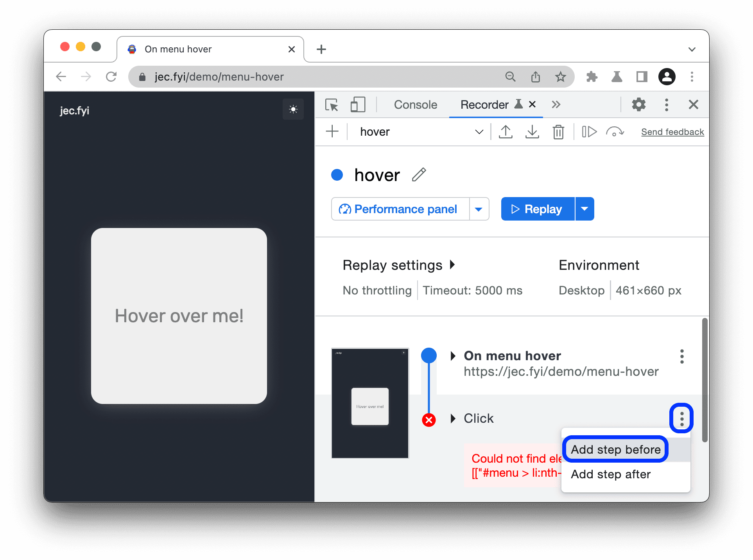Click the Replay button
753x560 pixels.
537,209
